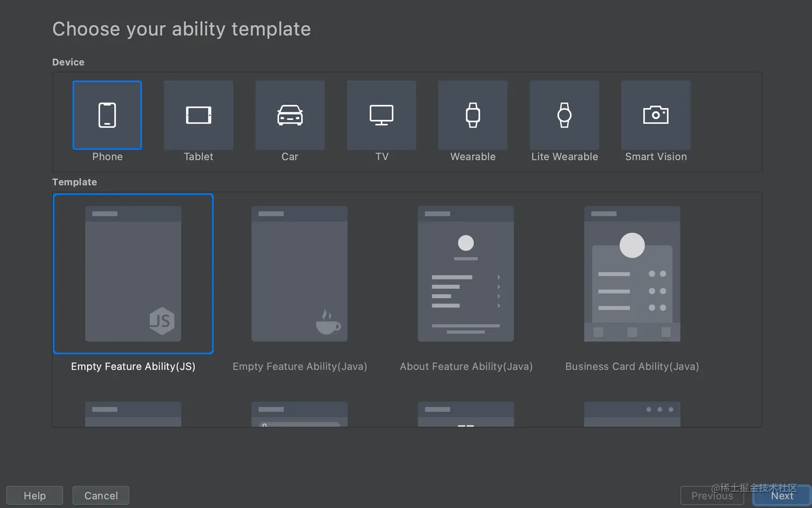This screenshot has height=508, width=812.
Task: Cancel the template wizard
Action: coord(101,496)
